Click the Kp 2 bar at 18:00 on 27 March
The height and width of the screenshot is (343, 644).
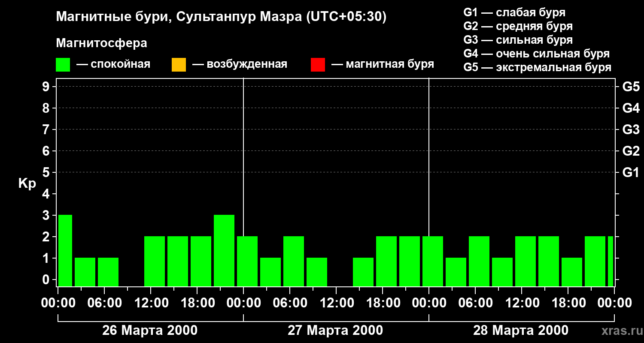[386, 261]
